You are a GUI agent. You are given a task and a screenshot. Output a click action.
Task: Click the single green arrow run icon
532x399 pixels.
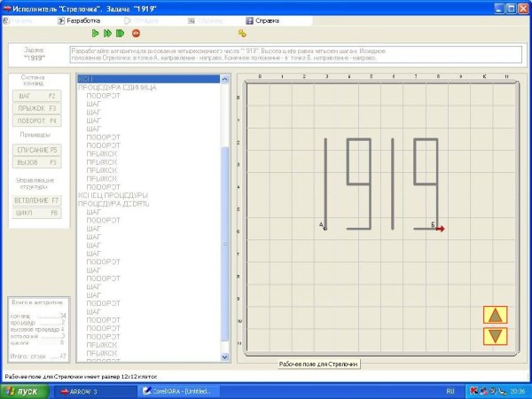click(x=95, y=33)
